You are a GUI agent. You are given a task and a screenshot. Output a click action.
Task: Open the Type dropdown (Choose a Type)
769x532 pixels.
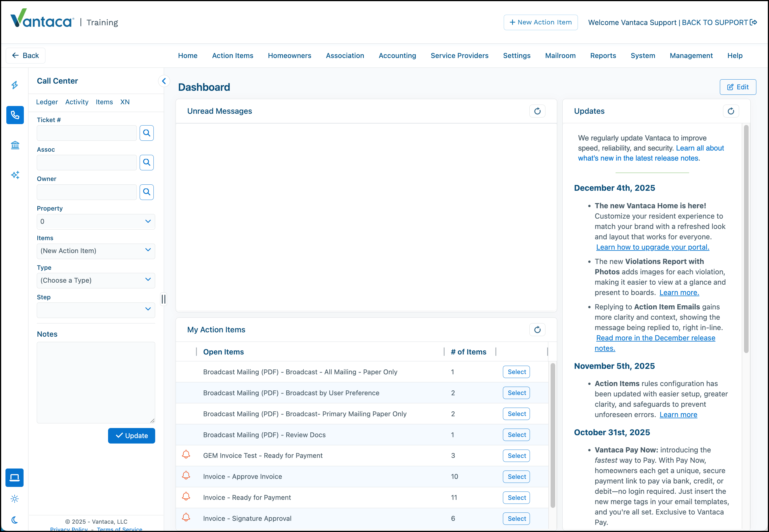pyautogui.click(x=96, y=281)
